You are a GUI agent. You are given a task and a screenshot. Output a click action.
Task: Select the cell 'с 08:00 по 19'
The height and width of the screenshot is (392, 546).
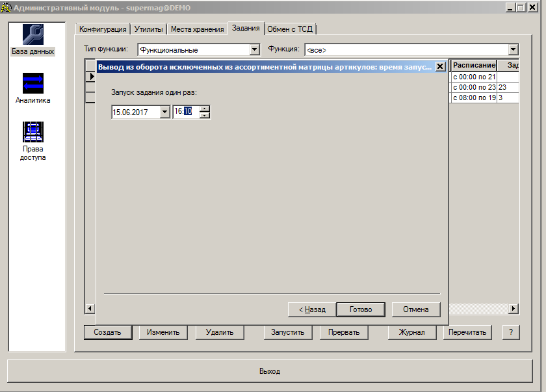[474, 98]
